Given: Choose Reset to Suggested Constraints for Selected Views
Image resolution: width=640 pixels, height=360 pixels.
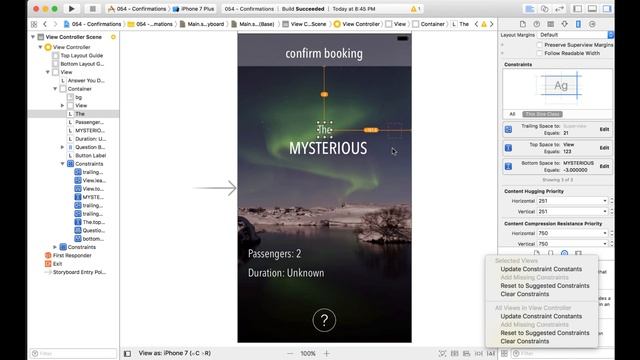Looking at the screenshot, I should point(545,286).
